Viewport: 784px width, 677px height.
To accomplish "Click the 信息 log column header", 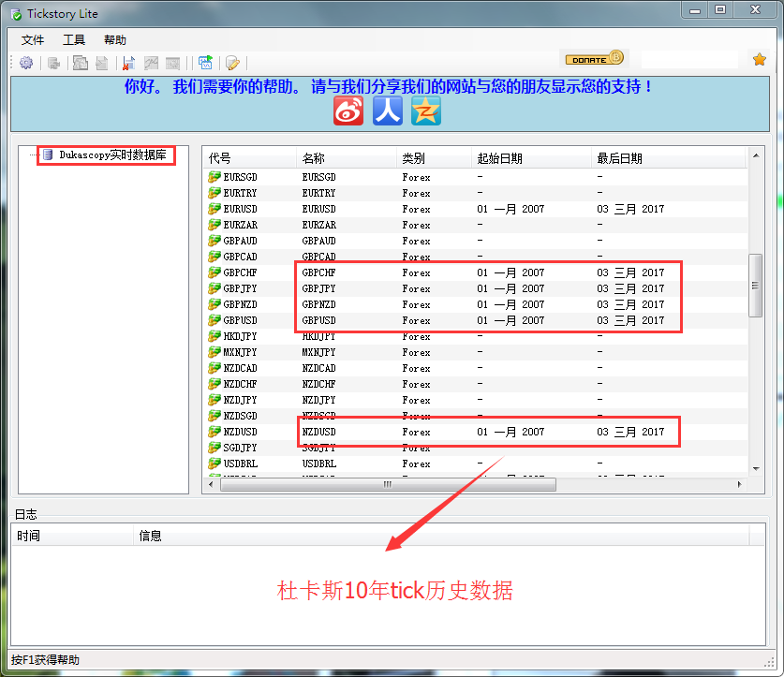I will point(442,536).
